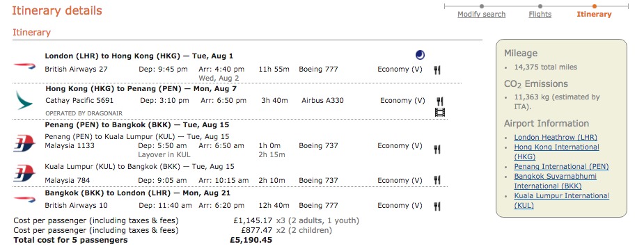Open Penang International (PEN) link

[x=561, y=166]
